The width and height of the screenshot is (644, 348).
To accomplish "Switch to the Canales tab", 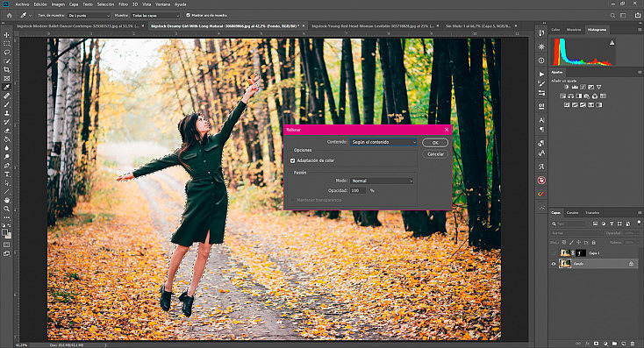I will point(573,213).
